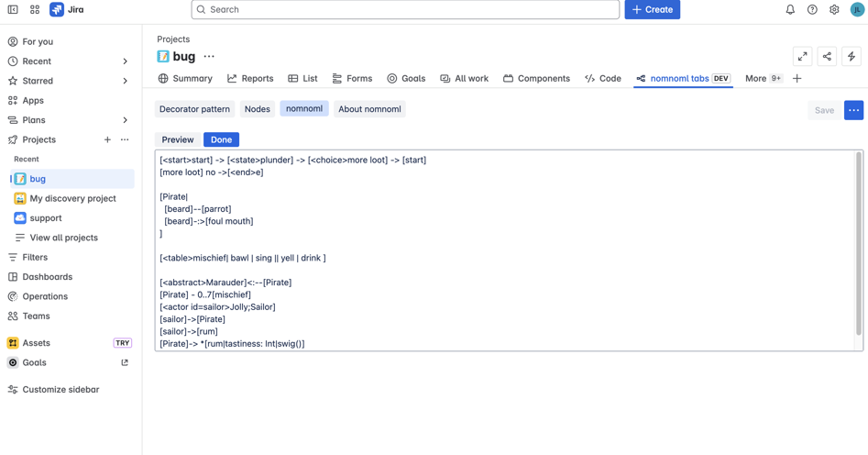
Task: Switch to the Reports tab
Action: 250,79
